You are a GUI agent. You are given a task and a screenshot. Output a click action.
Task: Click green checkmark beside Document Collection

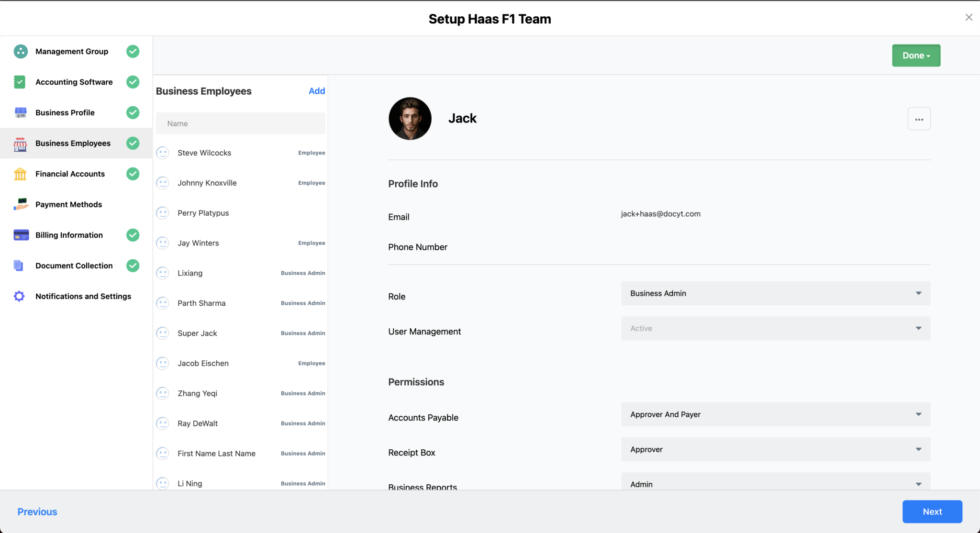(x=133, y=266)
